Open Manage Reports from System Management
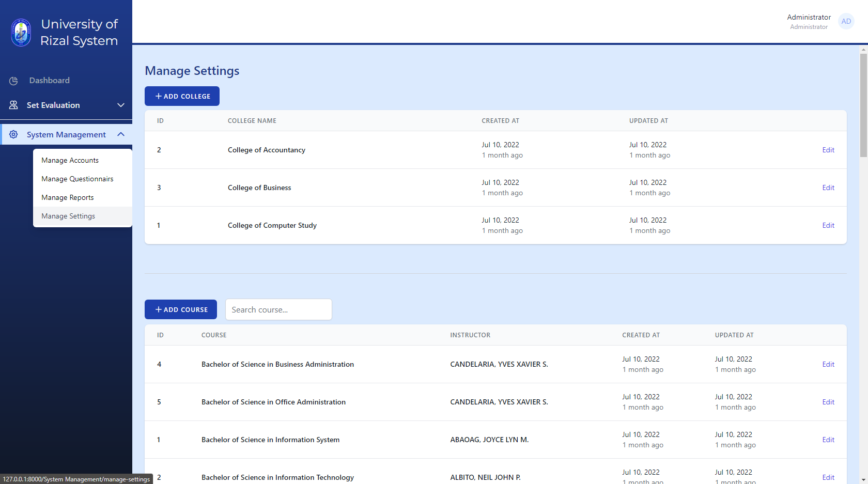868x484 pixels. (x=68, y=197)
